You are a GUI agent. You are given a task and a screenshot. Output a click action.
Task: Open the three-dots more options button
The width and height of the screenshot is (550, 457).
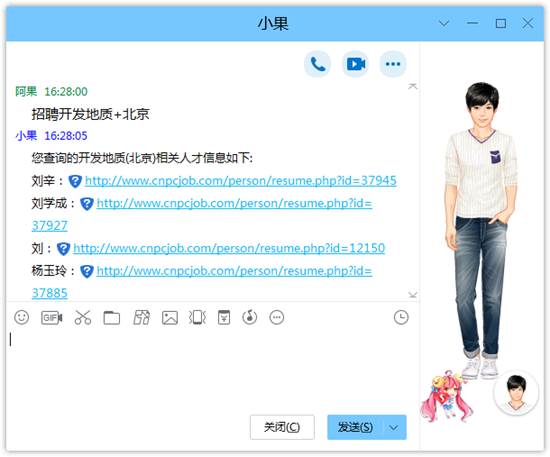(393, 64)
